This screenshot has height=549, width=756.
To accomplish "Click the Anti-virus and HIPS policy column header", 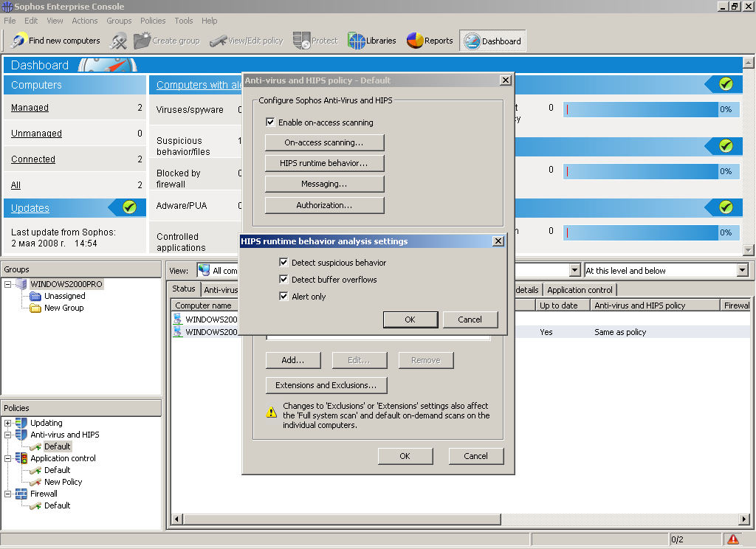I will tap(655, 305).
